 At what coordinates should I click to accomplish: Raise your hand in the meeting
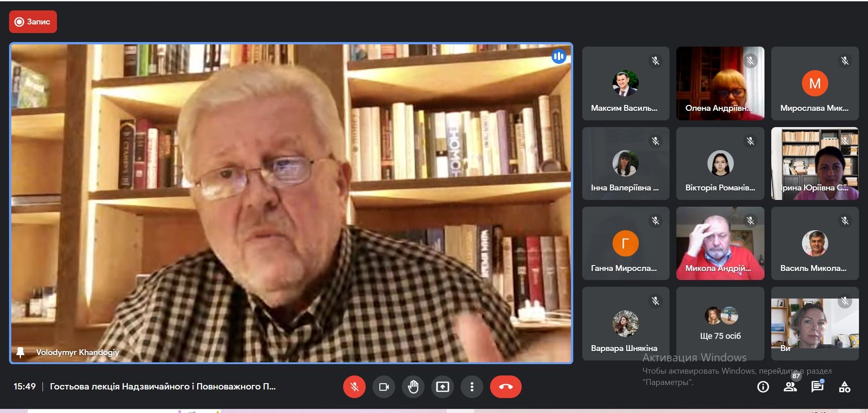413,387
